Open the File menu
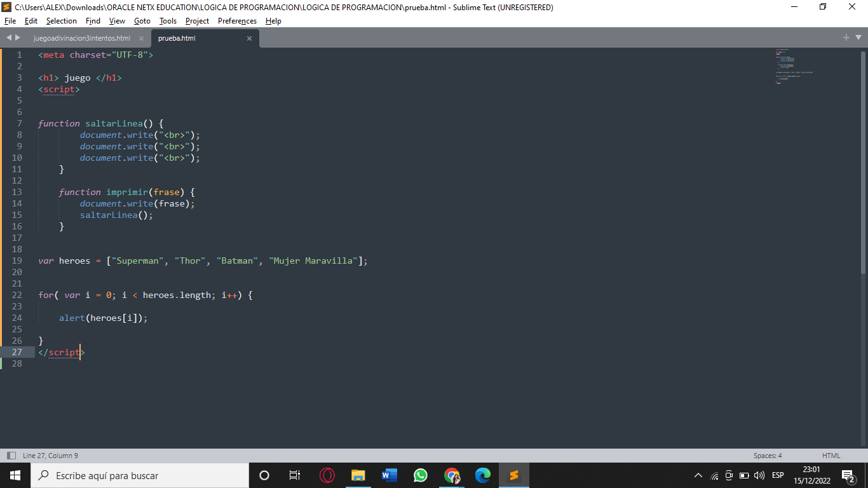Viewport: 868px width, 488px height. 10,21
